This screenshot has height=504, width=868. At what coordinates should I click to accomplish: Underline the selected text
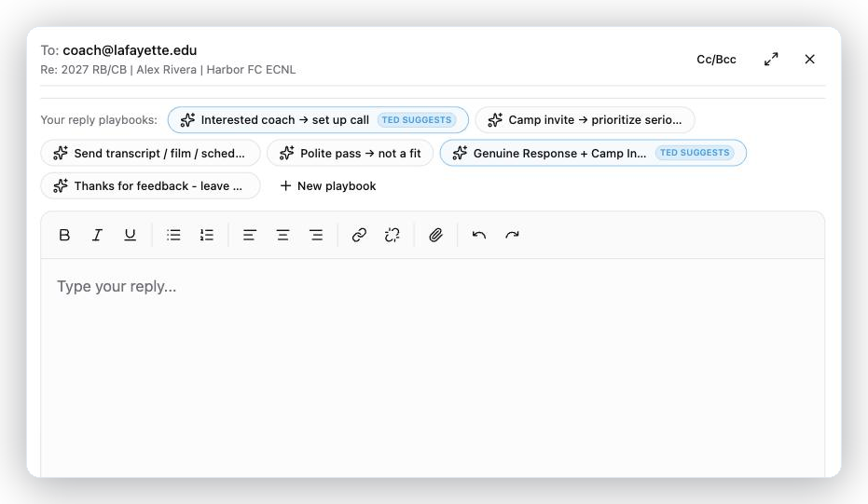coord(130,235)
